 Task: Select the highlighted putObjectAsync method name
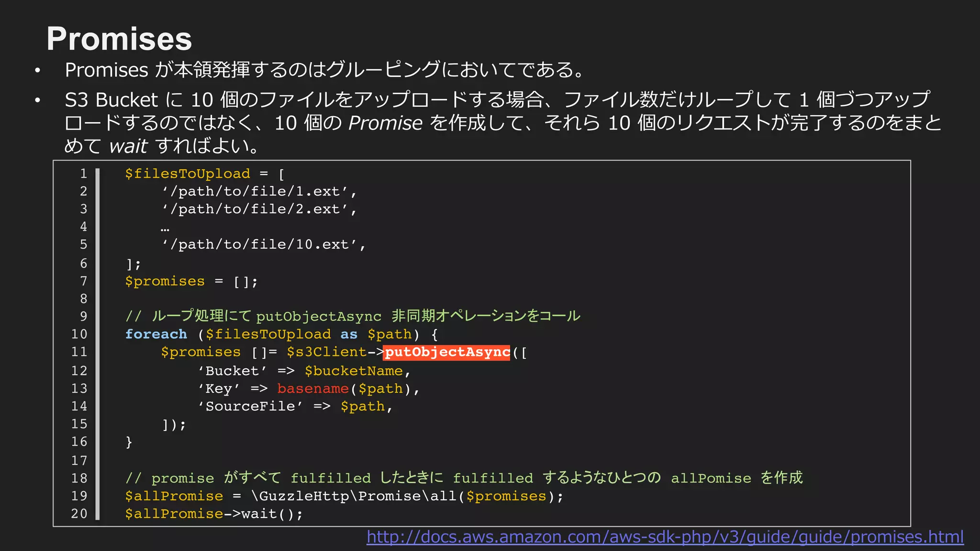click(447, 352)
